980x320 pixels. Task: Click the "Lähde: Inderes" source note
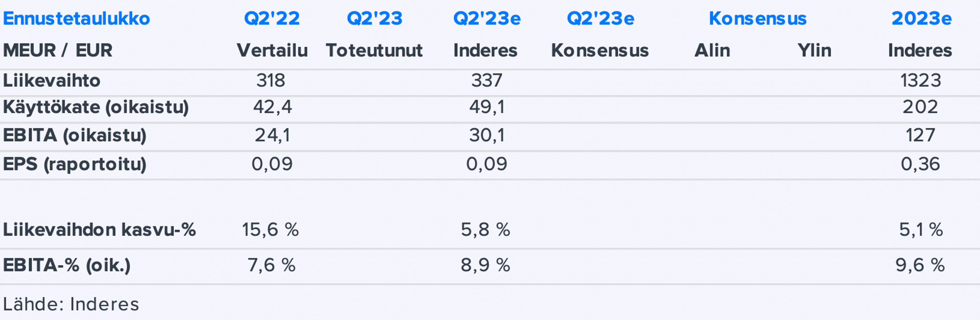tap(71, 304)
